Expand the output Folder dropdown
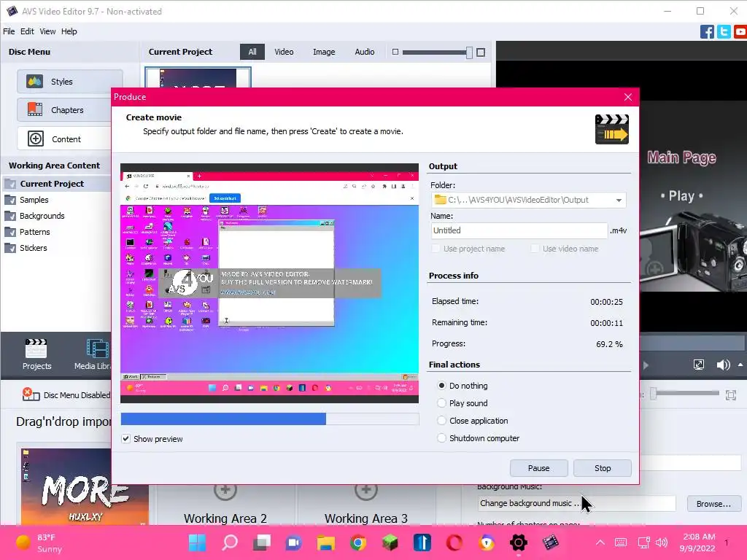This screenshot has height=560, width=747. [619, 200]
